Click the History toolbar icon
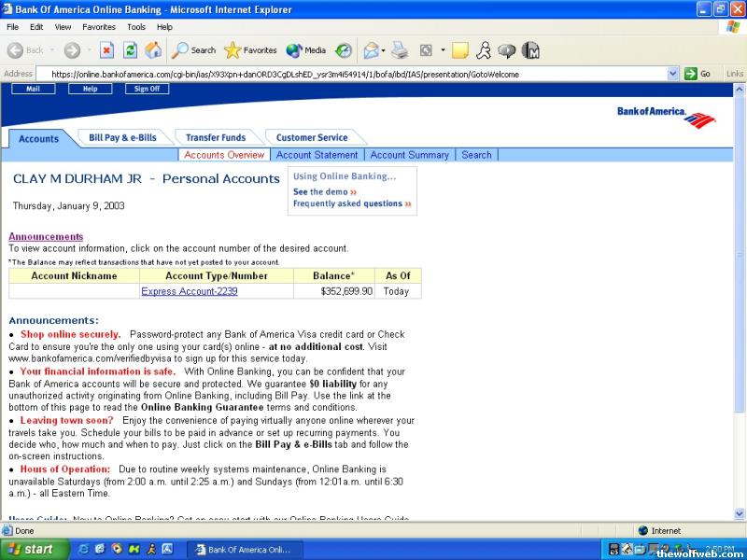747x560 pixels. click(x=344, y=50)
